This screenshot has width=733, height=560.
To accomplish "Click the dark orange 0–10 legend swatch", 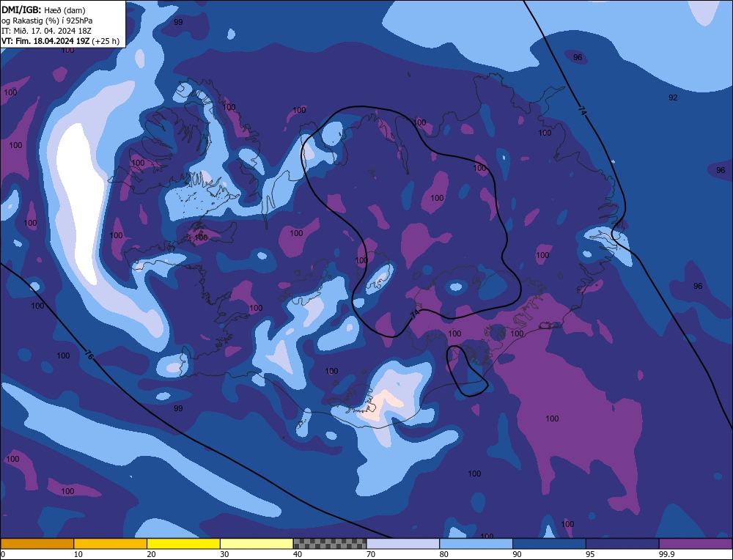I will [37, 543].
